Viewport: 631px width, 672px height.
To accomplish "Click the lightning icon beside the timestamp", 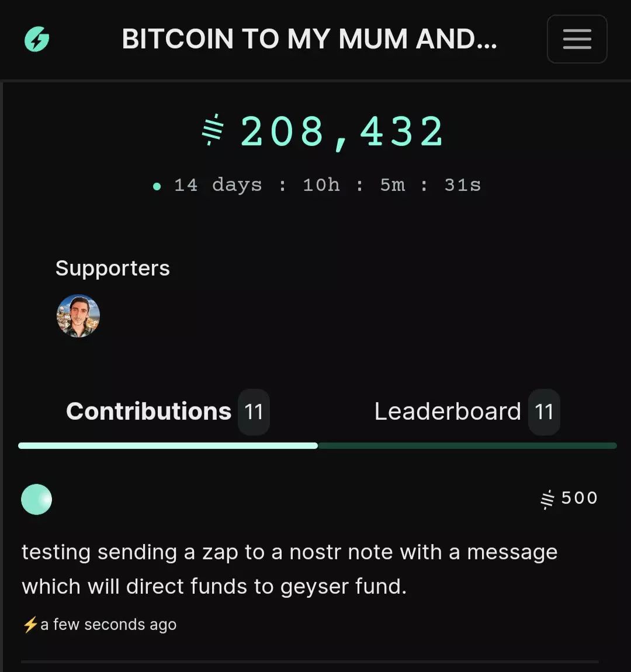I will (x=30, y=625).
